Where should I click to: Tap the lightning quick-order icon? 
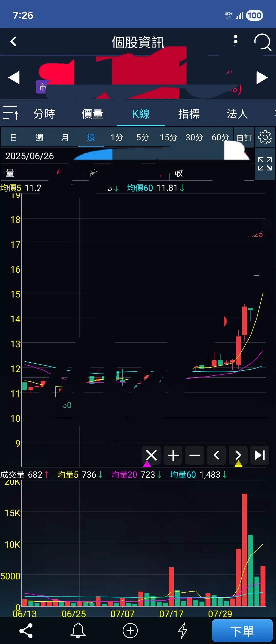[182, 631]
